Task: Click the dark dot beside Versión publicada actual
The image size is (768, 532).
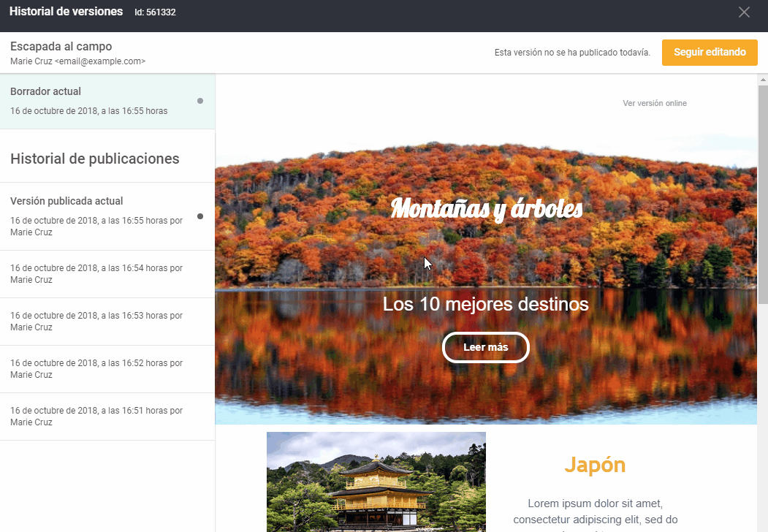Action: click(x=200, y=216)
